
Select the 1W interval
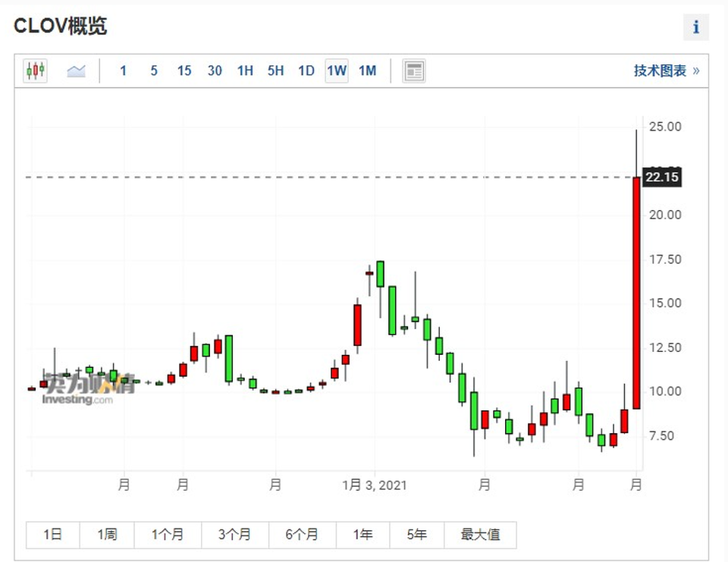[337, 71]
